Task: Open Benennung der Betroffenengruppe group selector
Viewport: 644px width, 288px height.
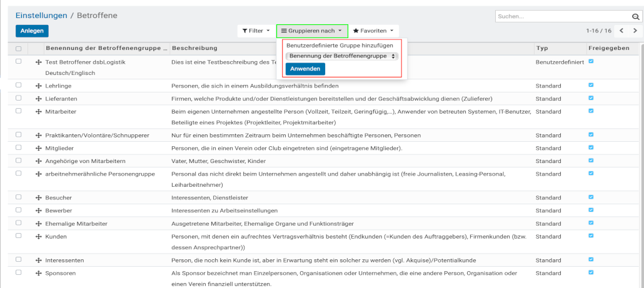Action: pyautogui.click(x=341, y=56)
